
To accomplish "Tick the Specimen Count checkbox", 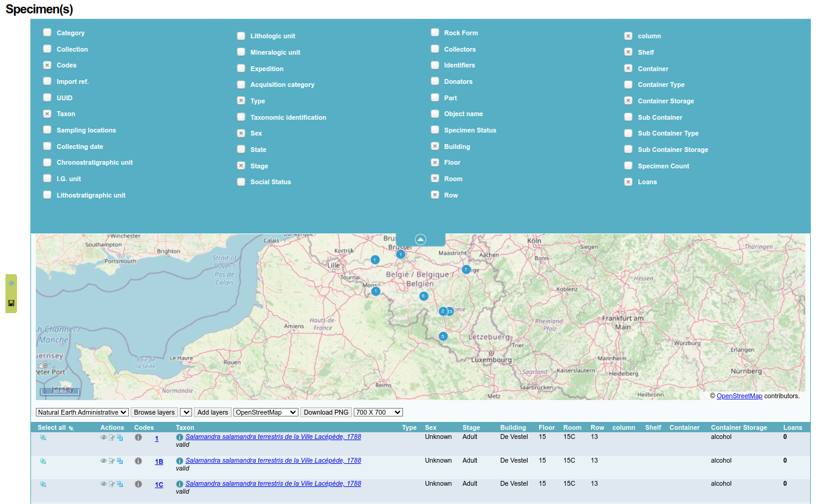I will click(x=628, y=165).
